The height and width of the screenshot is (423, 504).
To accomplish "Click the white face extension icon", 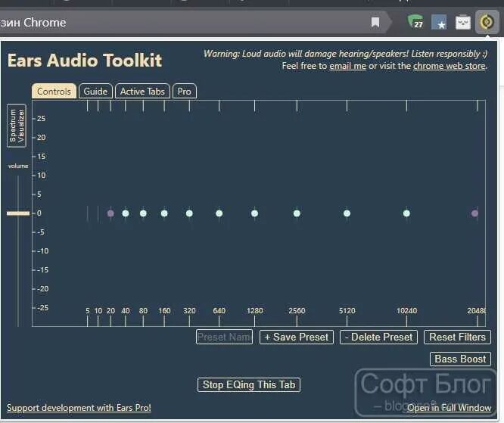I will click(x=463, y=23).
